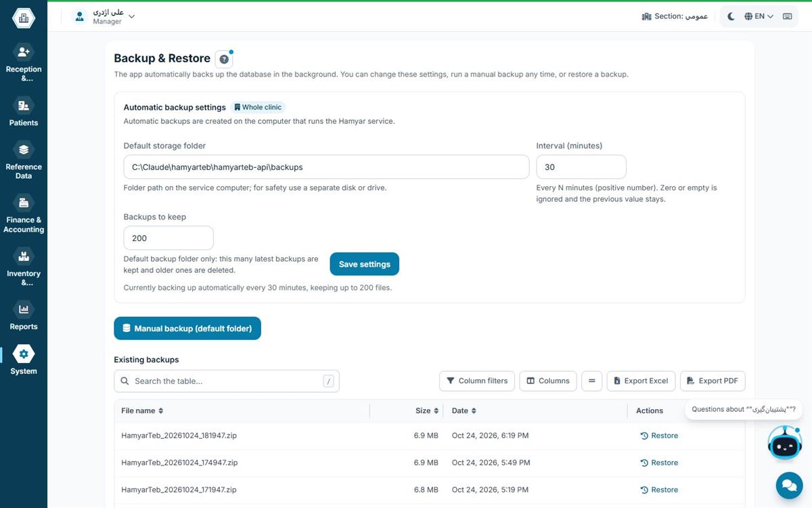
Task: Open the robot assistant icon
Action: click(x=785, y=443)
